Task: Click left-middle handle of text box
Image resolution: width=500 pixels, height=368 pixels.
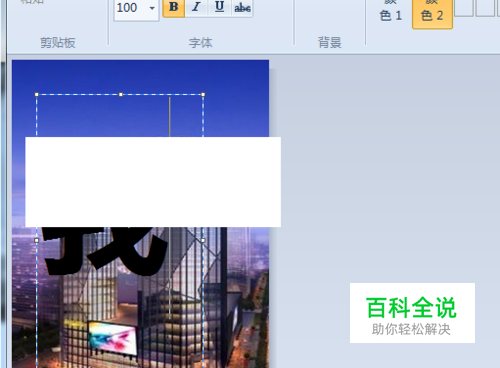Action: pos(37,240)
